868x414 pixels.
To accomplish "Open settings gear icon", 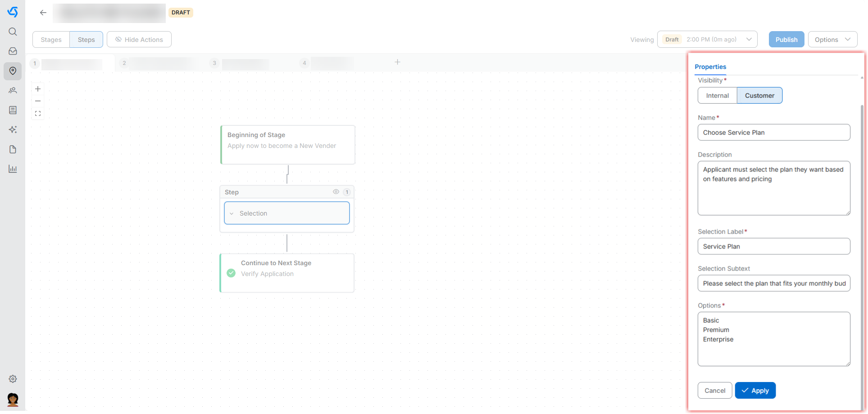I will (13, 379).
